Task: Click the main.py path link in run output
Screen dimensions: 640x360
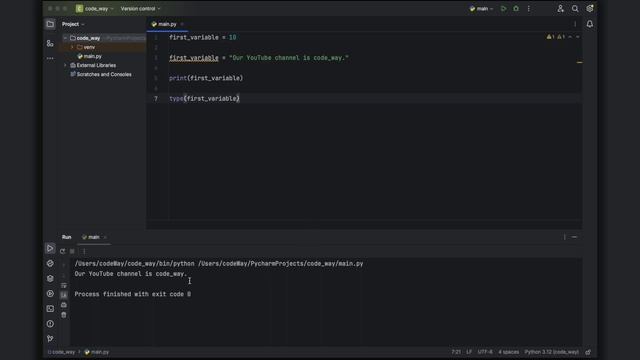Action: pos(280,264)
